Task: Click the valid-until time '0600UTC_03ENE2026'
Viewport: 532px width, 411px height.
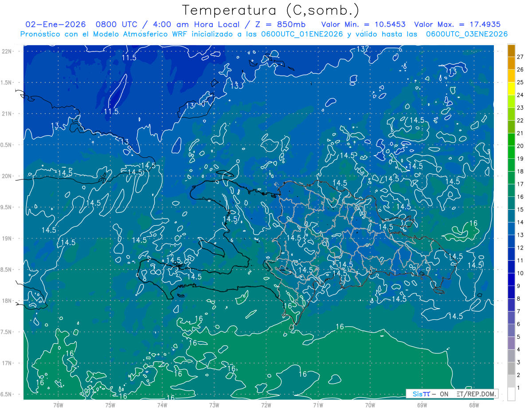Action: (x=466, y=34)
